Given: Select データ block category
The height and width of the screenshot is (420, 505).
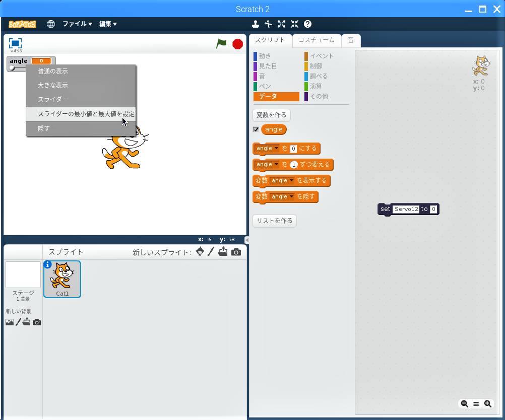Looking at the screenshot, I should (276, 96).
